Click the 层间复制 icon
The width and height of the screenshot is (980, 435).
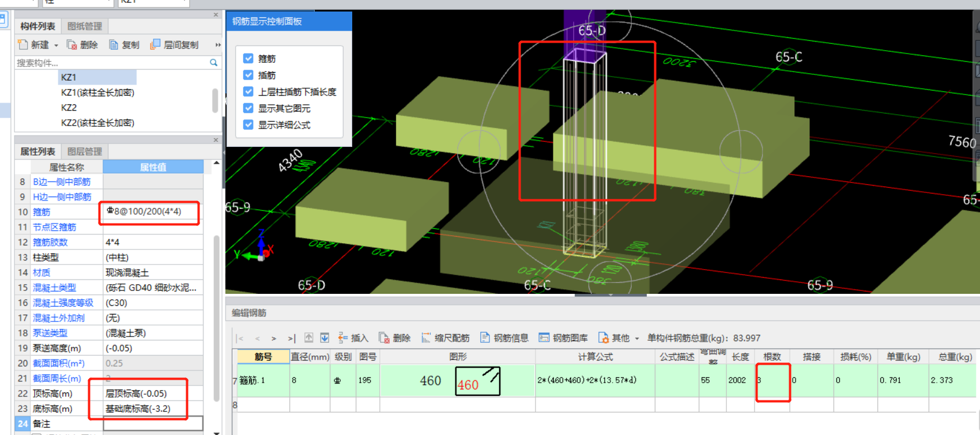(155, 44)
